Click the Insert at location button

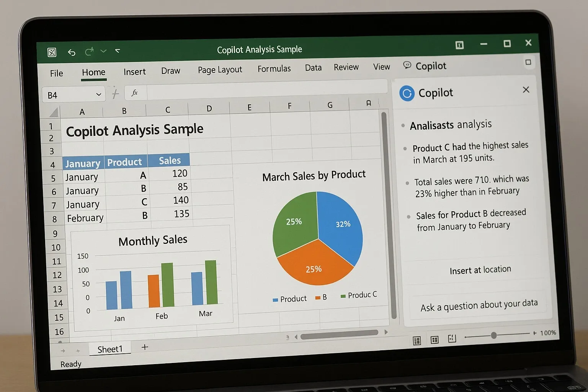pyautogui.click(x=480, y=270)
